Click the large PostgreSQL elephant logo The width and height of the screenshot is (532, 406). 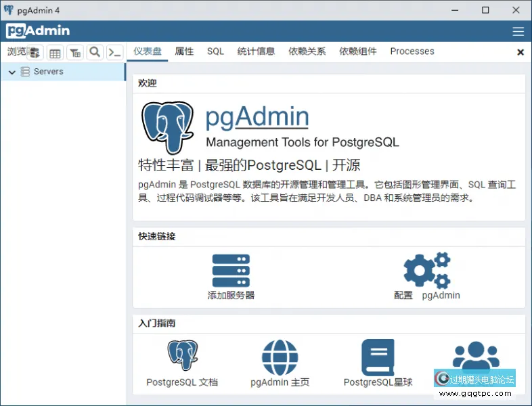coord(167,127)
